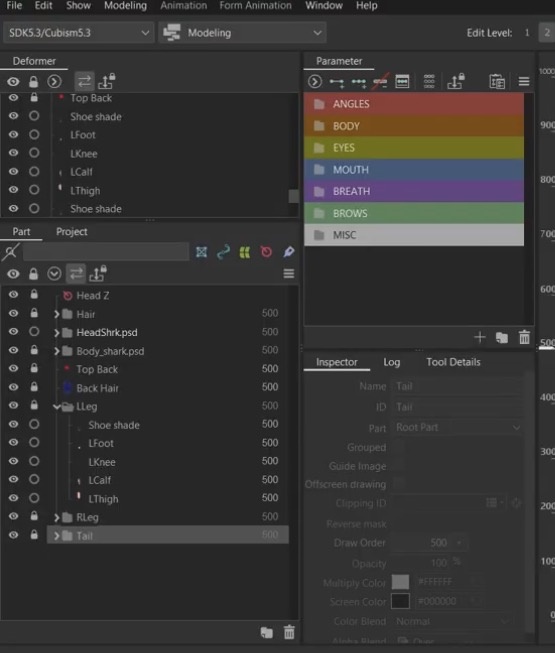Click the warp mesh icon beside the search field
555x653 pixels.
pyautogui.click(x=202, y=252)
